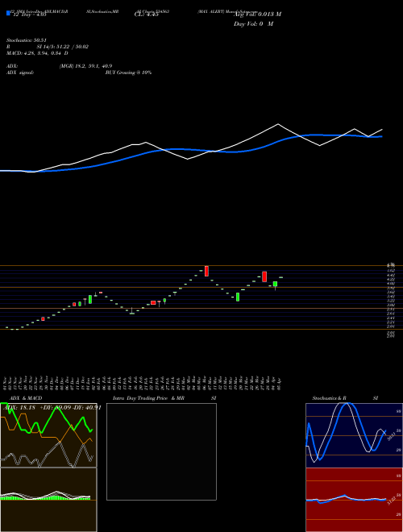Click the '(MGR) 18.2, 59.1, 40.9' ADX values
The width and height of the screenshot is (403, 532).
[x=85, y=66]
